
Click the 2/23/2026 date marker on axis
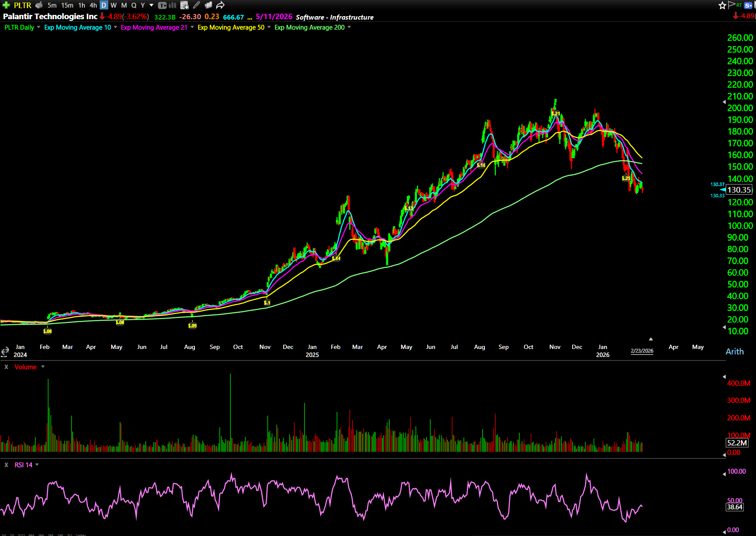pyautogui.click(x=642, y=351)
